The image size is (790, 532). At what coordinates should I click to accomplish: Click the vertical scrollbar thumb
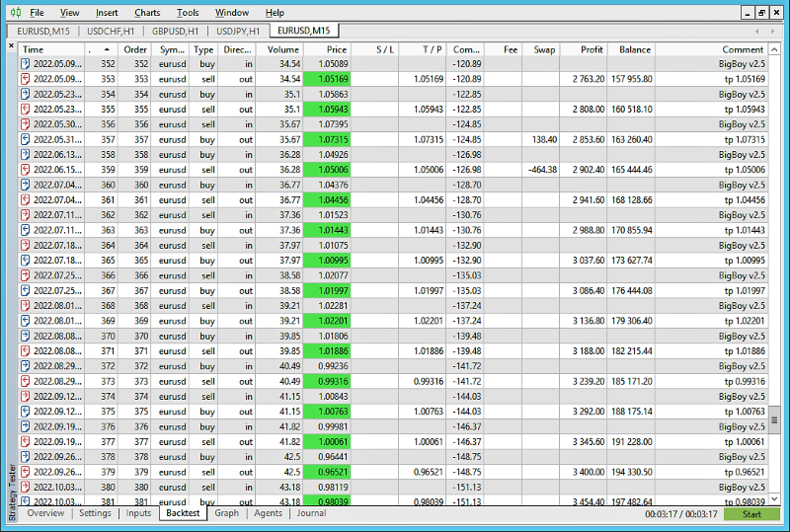[774, 420]
